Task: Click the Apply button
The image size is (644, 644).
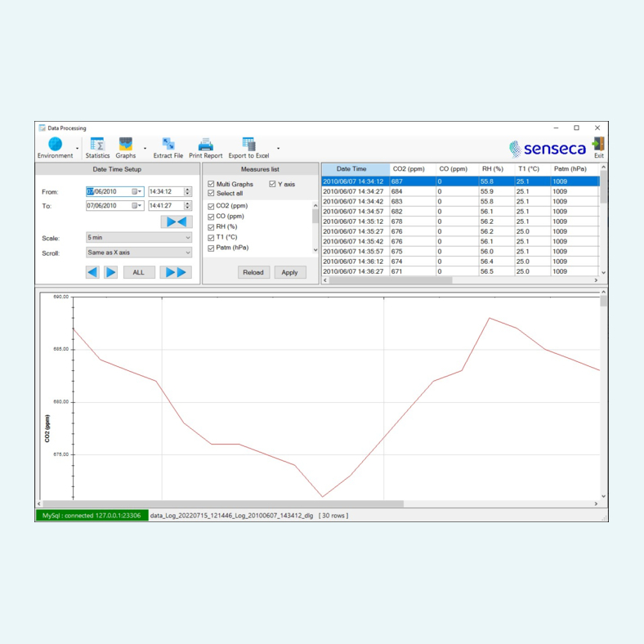Action: [x=289, y=272]
